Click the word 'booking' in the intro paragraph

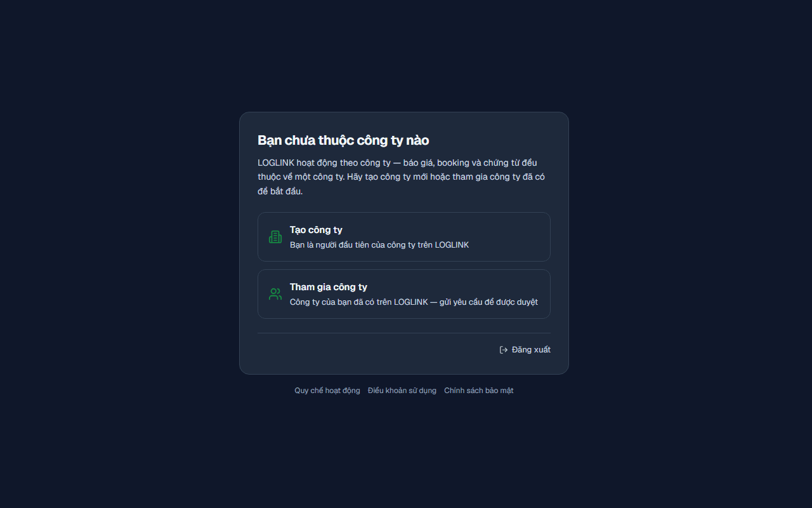coord(453,163)
